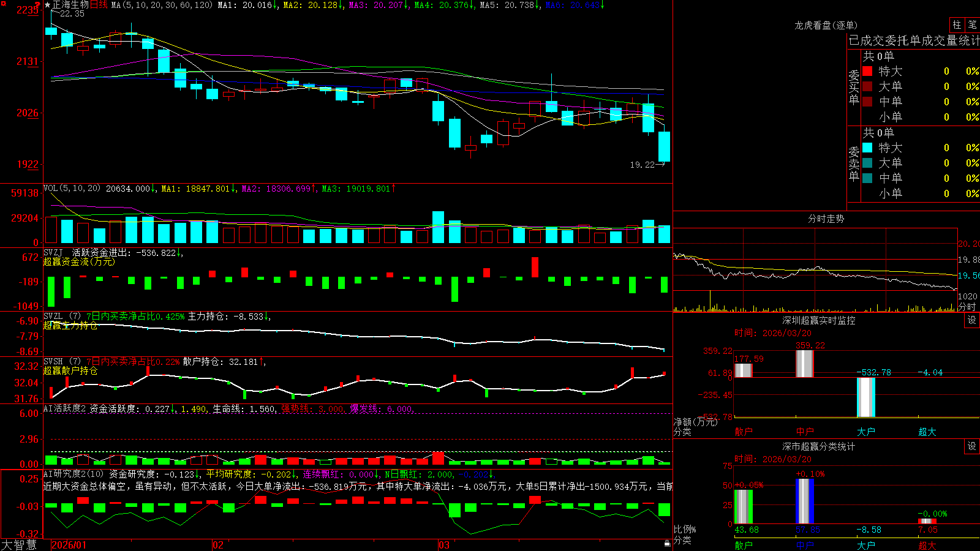Click the -4.04 超大 value in real-time monitor
The image size is (980, 551).
click(x=930, y=372)
